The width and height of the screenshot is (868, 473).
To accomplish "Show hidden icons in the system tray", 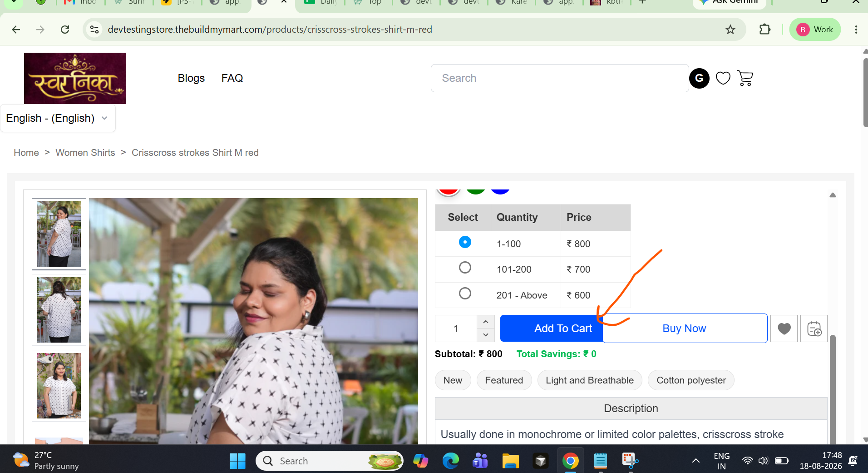I will [695, 461].
